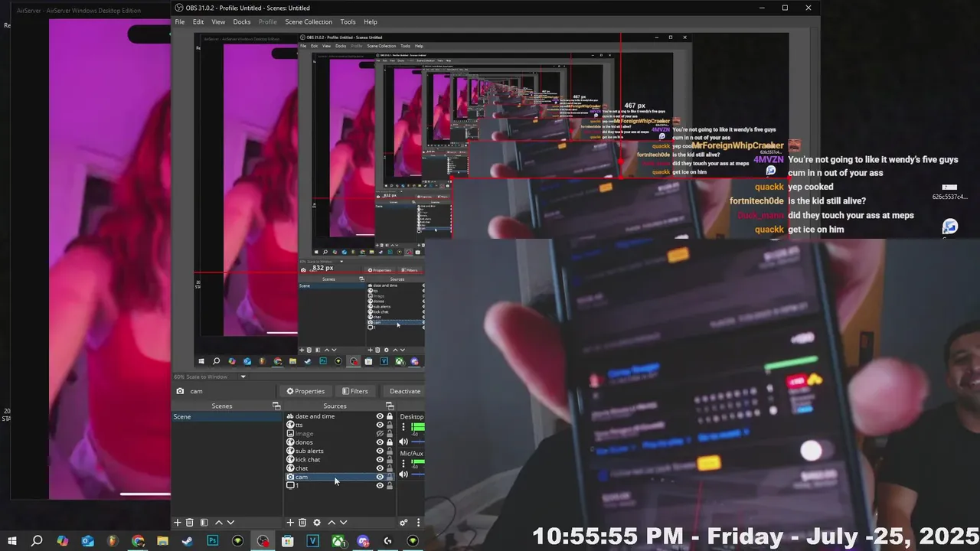Screen dimensions: 980x551
Task: Open Xbox app from taskbar
Action: click(x=338, y=541)
